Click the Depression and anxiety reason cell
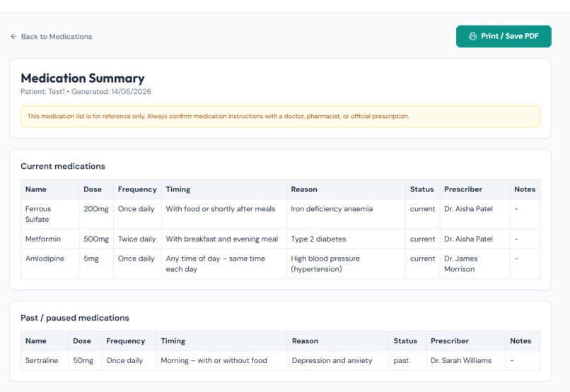This screenshot has height=392, width=570. pos(338,360)
